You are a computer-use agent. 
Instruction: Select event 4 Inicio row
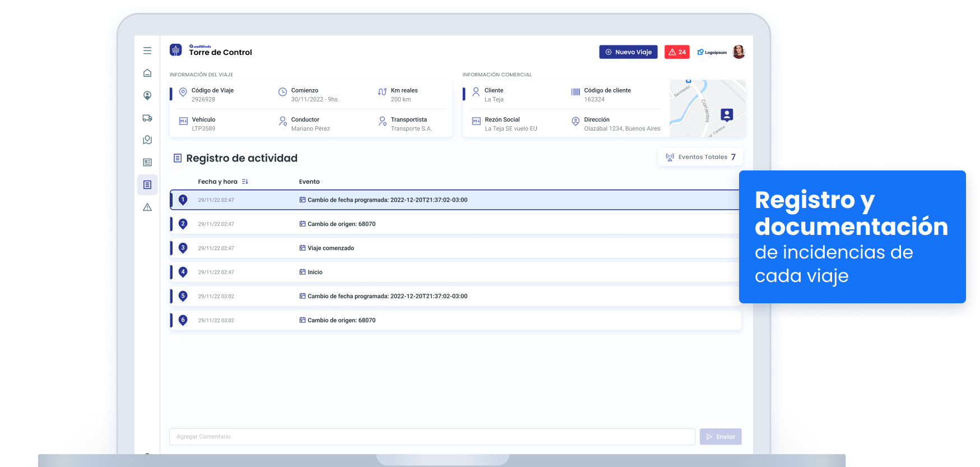454,272
